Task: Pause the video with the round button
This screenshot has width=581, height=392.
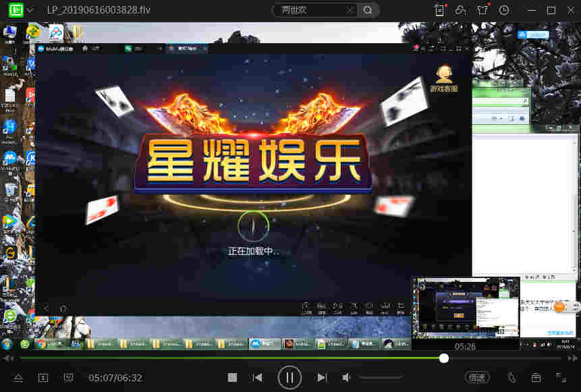Action: point(289,378)
